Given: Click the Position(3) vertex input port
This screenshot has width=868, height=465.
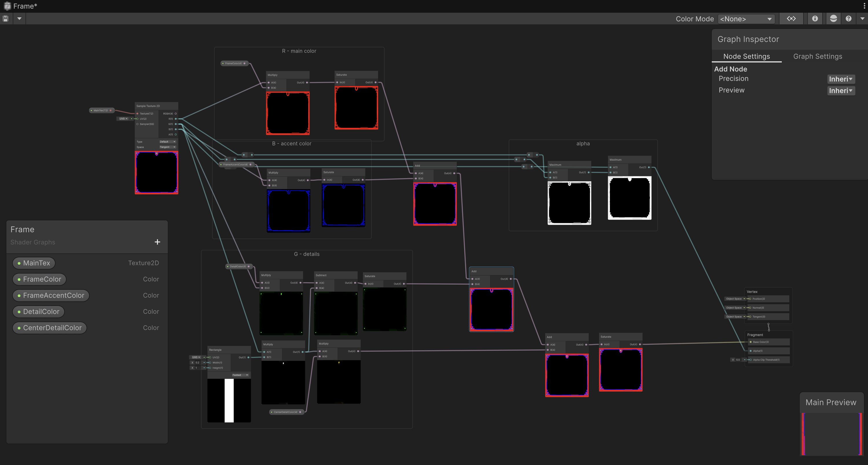Looking at the screenshot, I should pos(750,299).
